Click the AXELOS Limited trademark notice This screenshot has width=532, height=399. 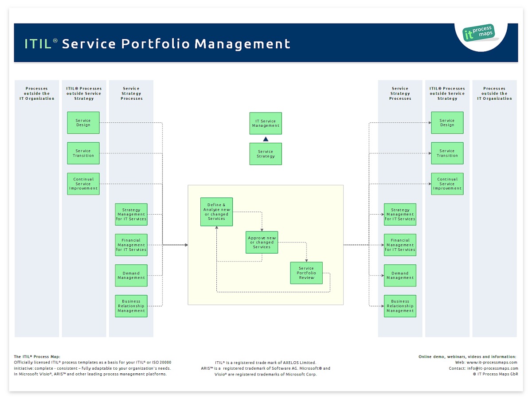[266, 363]
